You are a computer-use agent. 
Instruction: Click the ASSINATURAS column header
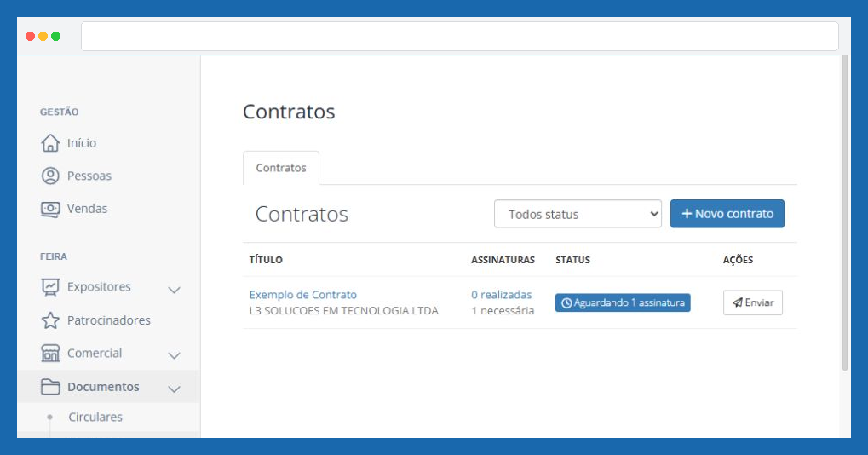click(503, 260)
